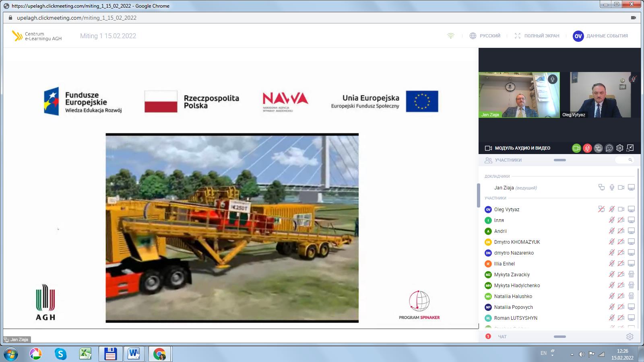Click the Полный экран button

click(537, 36)
